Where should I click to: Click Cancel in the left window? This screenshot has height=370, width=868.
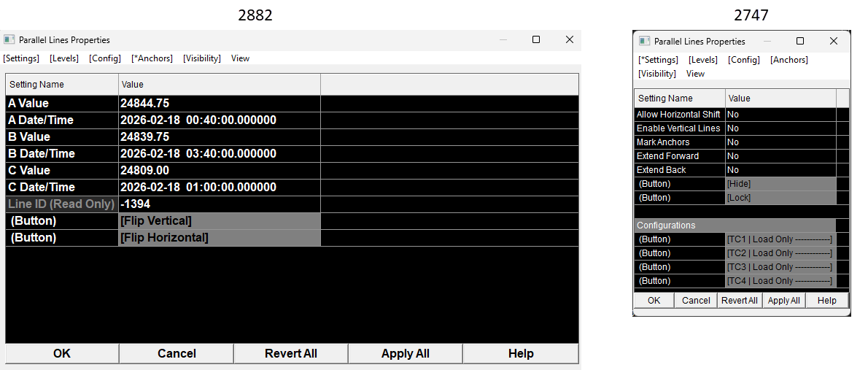[177, 353]
